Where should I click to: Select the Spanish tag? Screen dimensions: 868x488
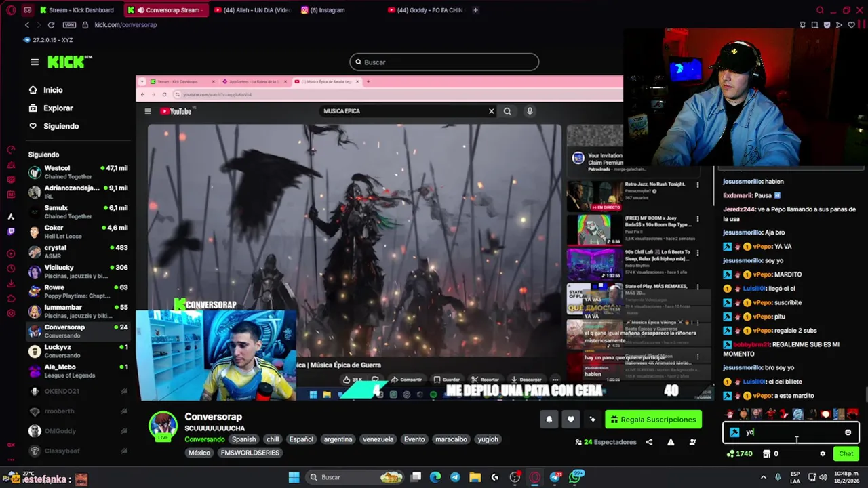[x=243, y=439]
